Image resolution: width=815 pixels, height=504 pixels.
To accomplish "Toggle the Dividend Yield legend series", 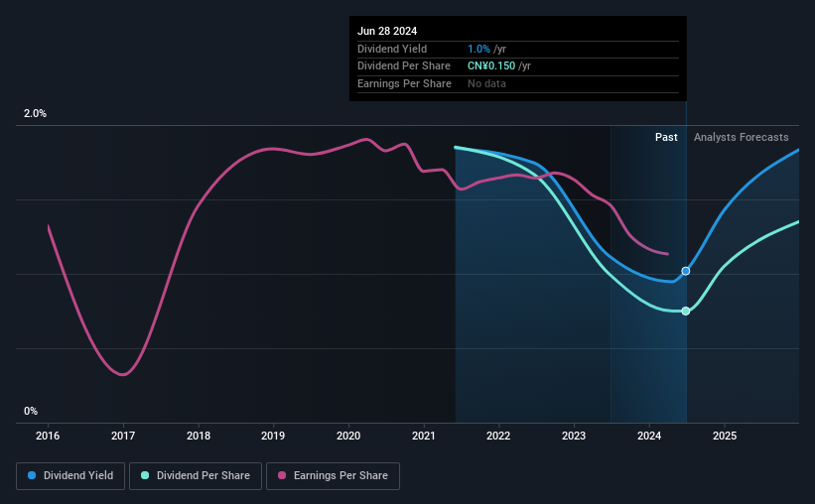I will [70, 476].
